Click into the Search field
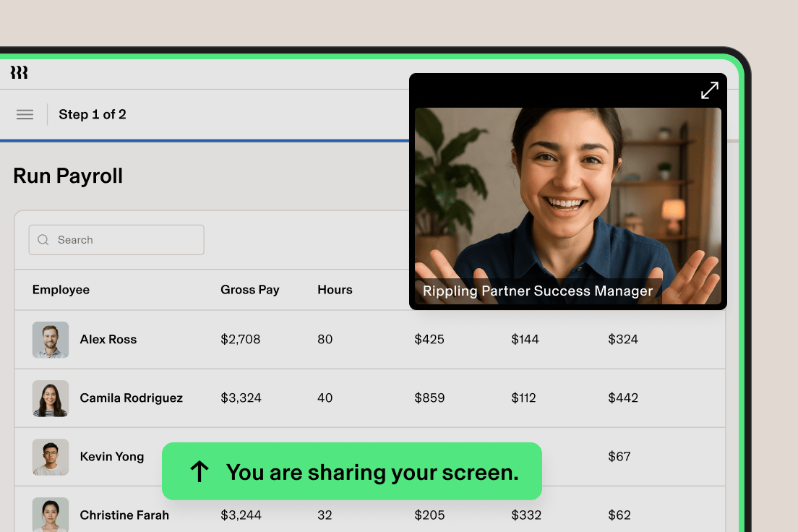The width and height of the screenshot is (798, 532). 116,240
